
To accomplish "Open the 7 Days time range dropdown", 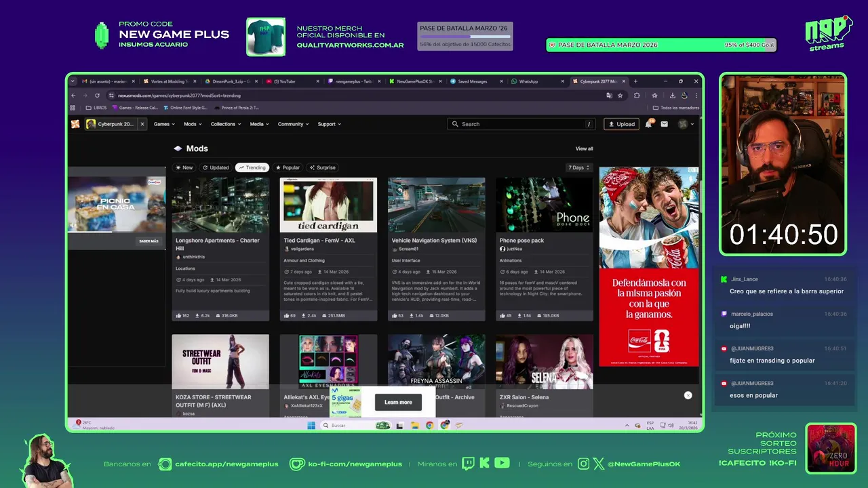I will click(579, 167).
